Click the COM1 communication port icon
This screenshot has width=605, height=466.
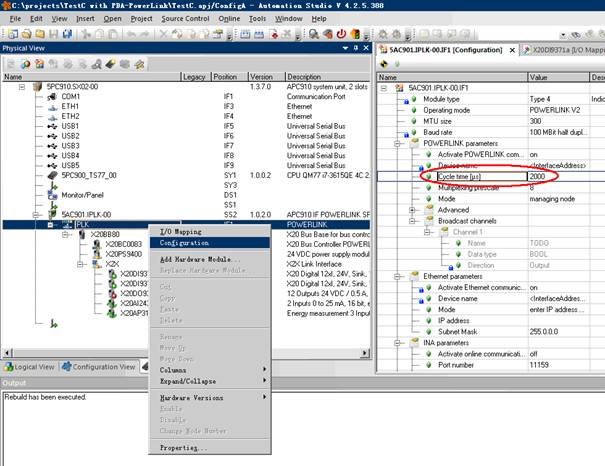[x=54, y=97]
